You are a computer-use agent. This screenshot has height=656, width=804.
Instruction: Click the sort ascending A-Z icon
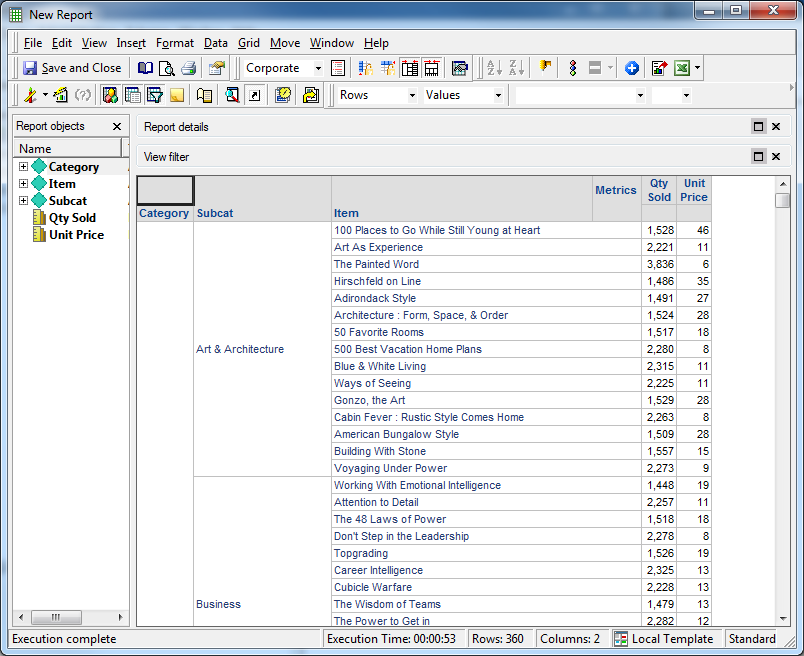(x=493, y=68)
